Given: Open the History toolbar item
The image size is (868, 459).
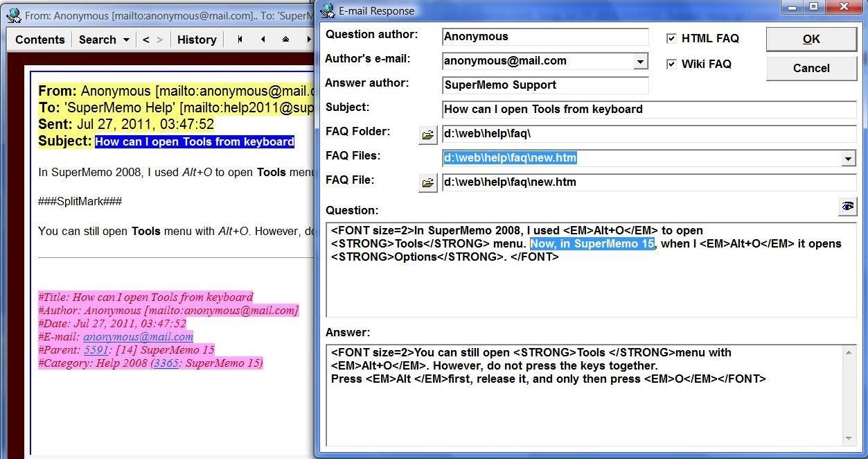Looking at the screenshot, I should click(197, 40).
